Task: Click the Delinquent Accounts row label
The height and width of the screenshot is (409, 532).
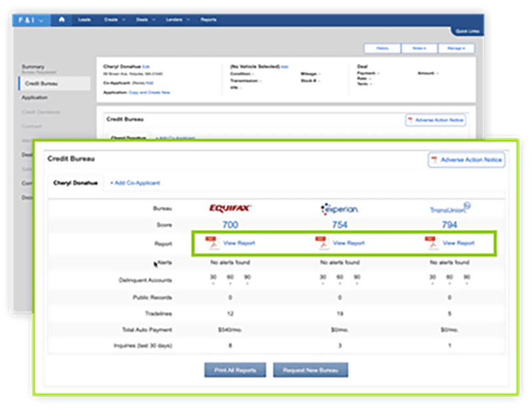Action: [145, 281]
